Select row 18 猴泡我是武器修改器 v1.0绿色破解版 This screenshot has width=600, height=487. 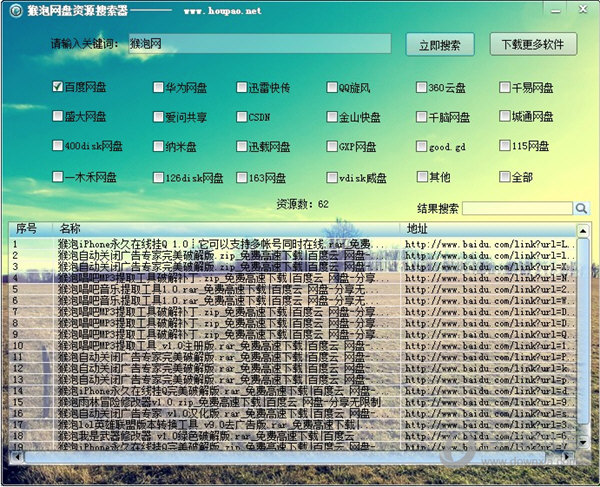coord(293,436)
